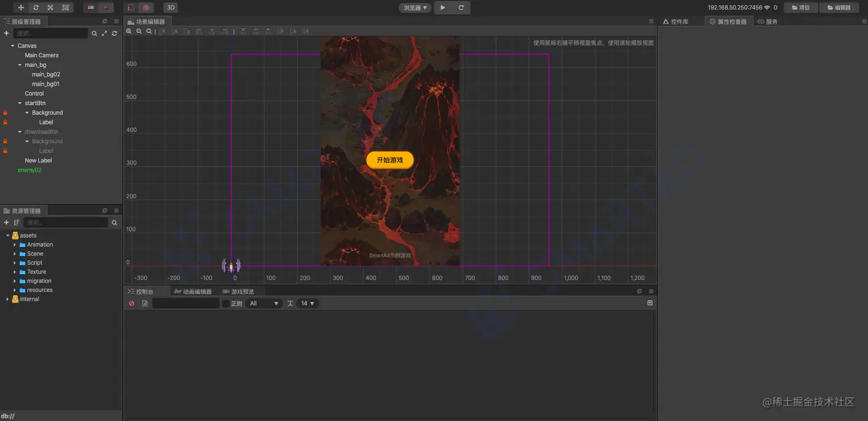Select the 属性检查器 tab
Viewport: 868px width, 421px height.
(x=728, y=21)
